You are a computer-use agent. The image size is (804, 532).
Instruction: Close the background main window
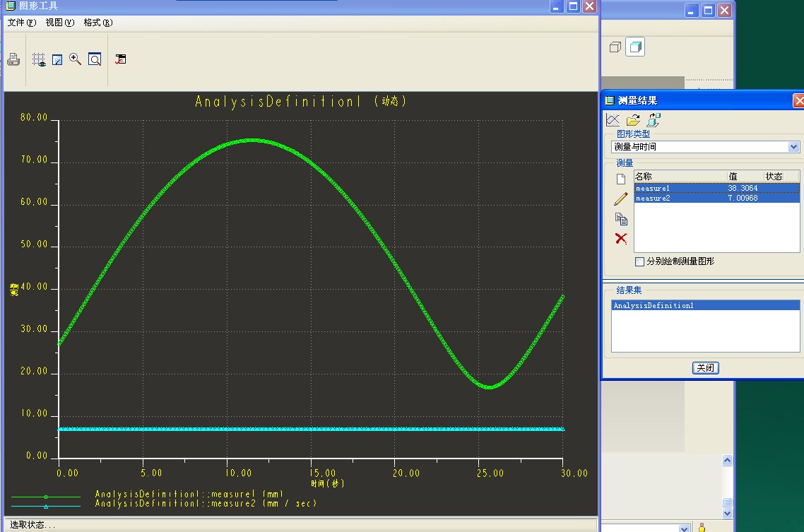pos(725,11)
